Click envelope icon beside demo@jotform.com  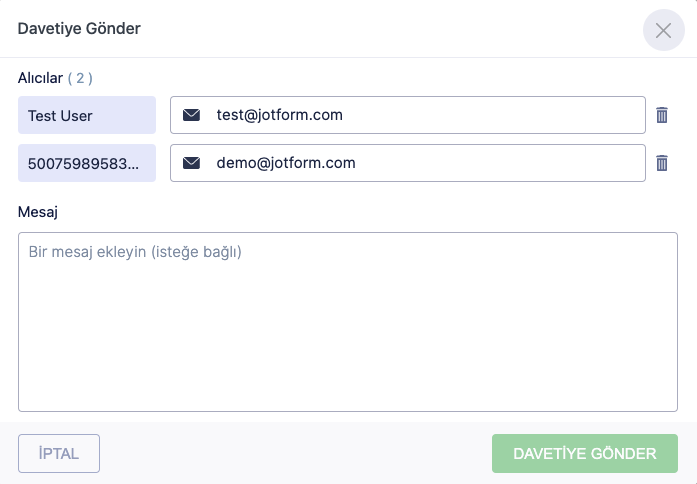192,163
